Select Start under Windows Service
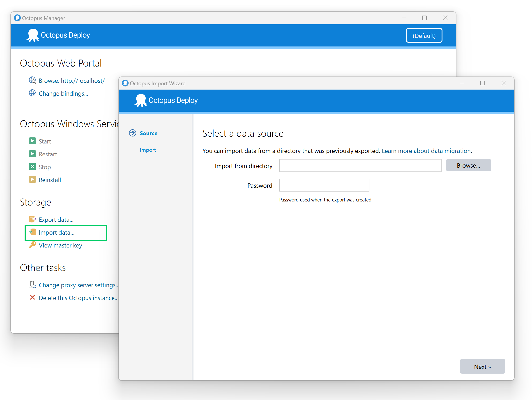This screenshot has width=532, height=400. pyautogui.click(x=45, y=141)
